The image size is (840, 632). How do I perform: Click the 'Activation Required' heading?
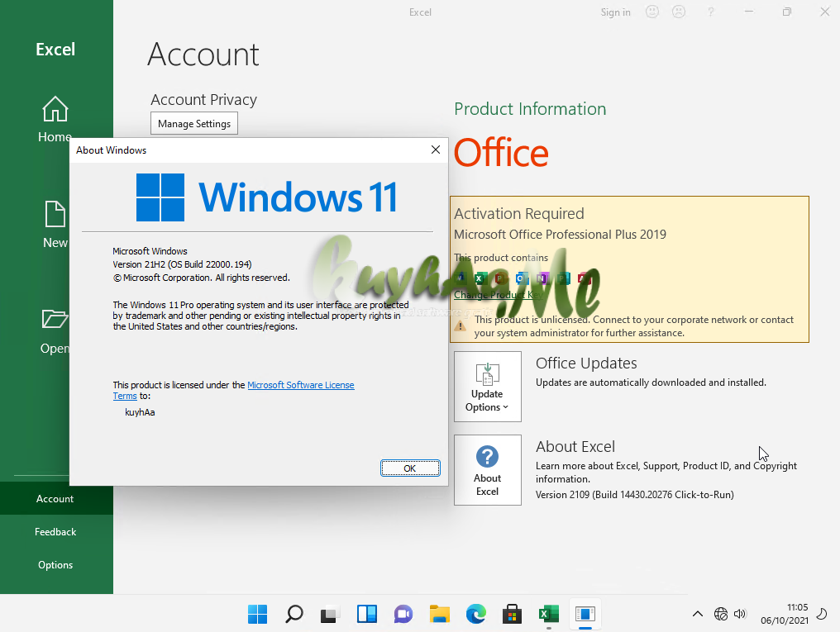click(519, 213)
